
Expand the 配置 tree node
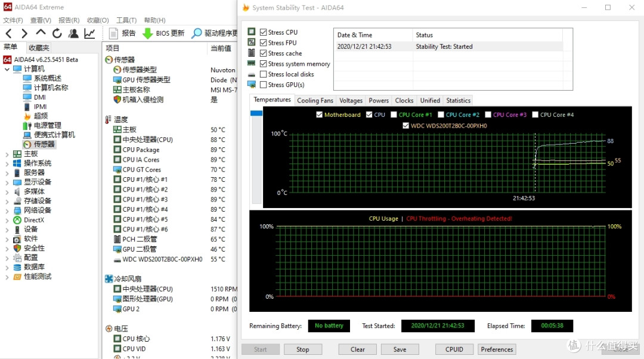(x=7, y=258)
